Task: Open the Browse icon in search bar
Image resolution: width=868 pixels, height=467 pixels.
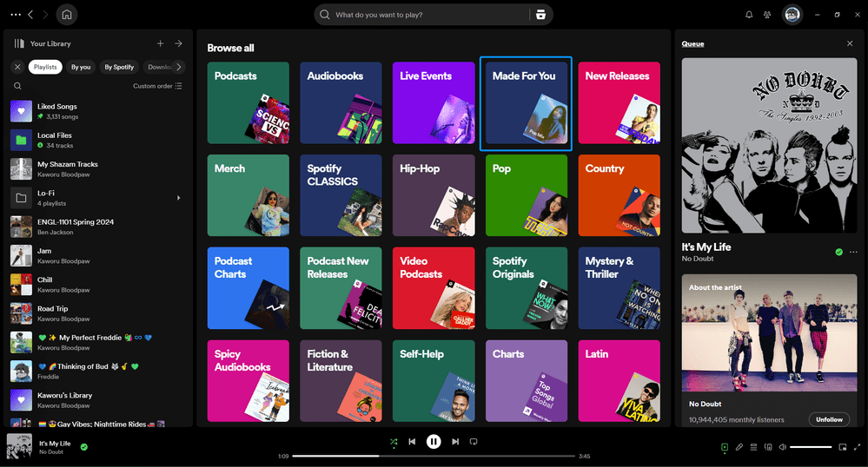Action: [x=540, y=15]
